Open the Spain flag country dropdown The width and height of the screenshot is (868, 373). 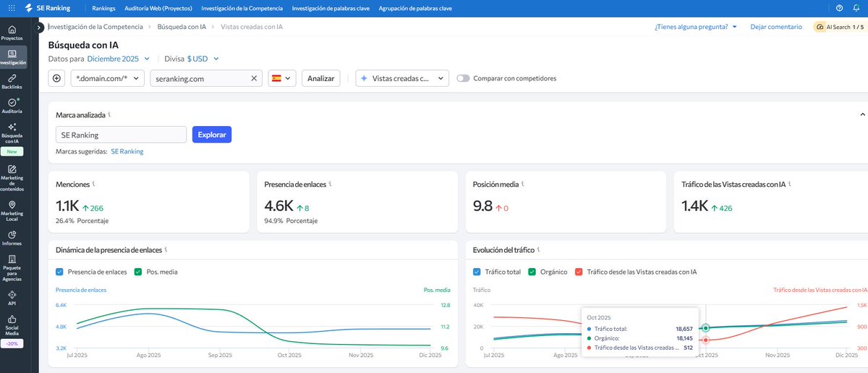[282, 78]
